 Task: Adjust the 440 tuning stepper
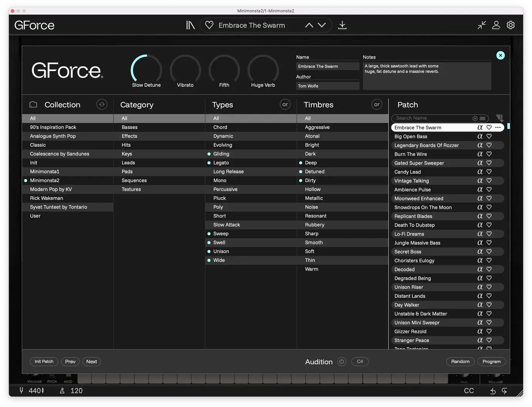(43, 391)
